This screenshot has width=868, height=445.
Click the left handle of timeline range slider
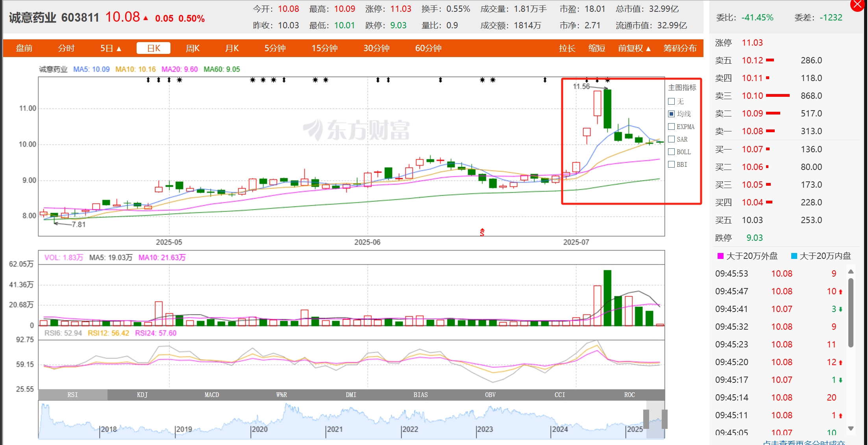646,419
